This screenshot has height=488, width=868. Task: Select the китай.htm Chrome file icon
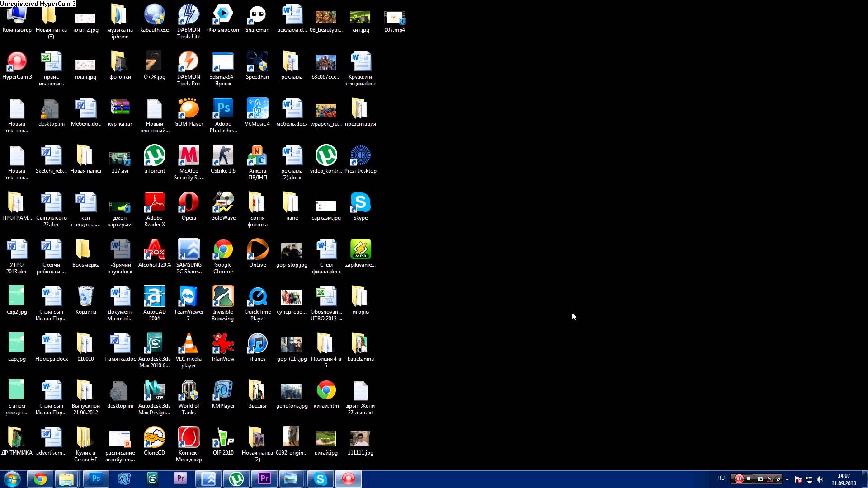pos(326,394)
